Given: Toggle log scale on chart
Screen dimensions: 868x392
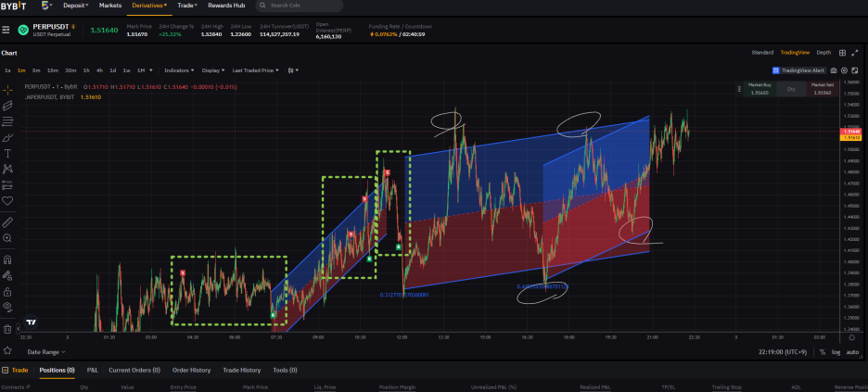Looking at the screenshot, I should [836, 352].
